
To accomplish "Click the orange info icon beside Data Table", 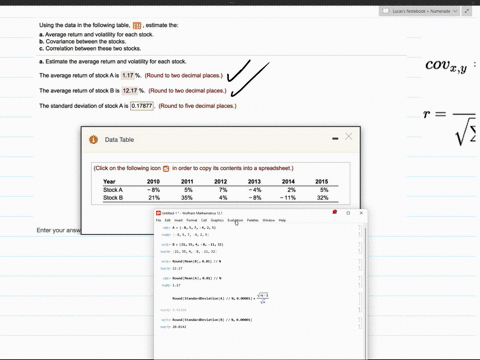I will click(x=93, y=140).
